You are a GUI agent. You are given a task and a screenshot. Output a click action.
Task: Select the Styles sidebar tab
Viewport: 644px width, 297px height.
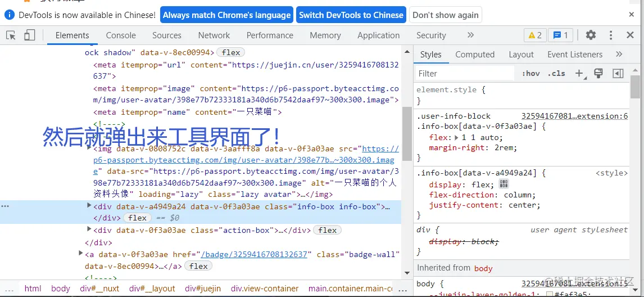tap(431, 55)
